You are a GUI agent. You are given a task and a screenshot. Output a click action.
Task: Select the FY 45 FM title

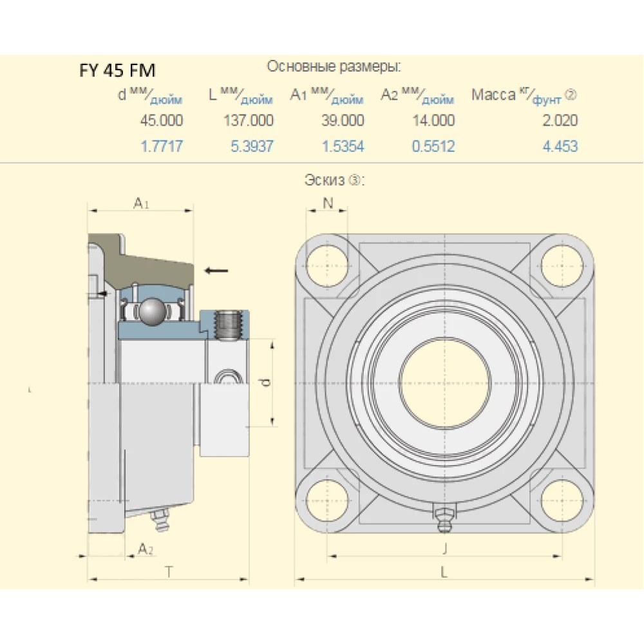(x=119, y=70)
